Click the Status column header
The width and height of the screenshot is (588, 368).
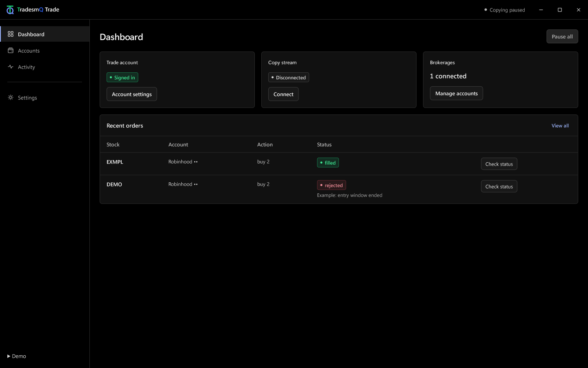coord(324,145)
